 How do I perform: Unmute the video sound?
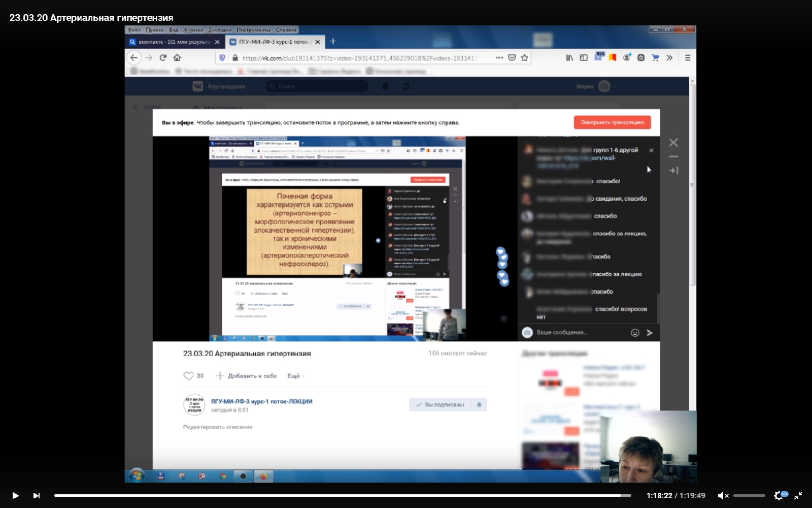[x=723, y=495]
